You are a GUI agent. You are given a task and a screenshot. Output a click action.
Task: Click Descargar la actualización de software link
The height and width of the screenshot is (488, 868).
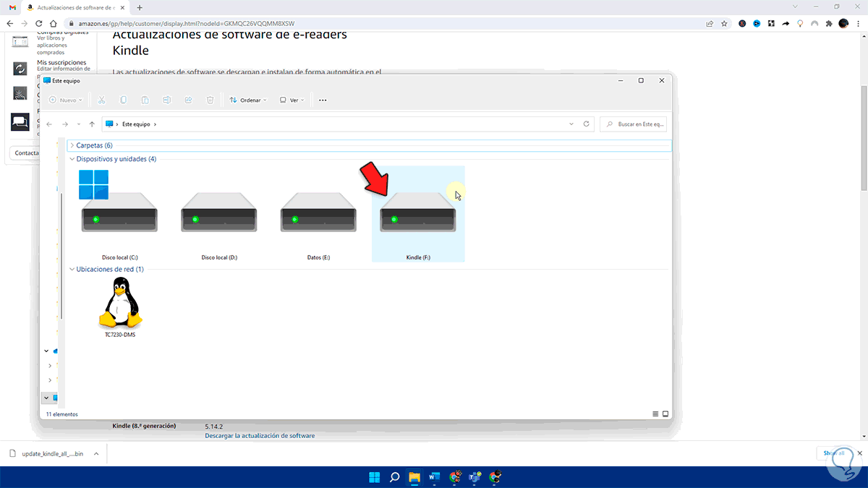coord(260,435)
